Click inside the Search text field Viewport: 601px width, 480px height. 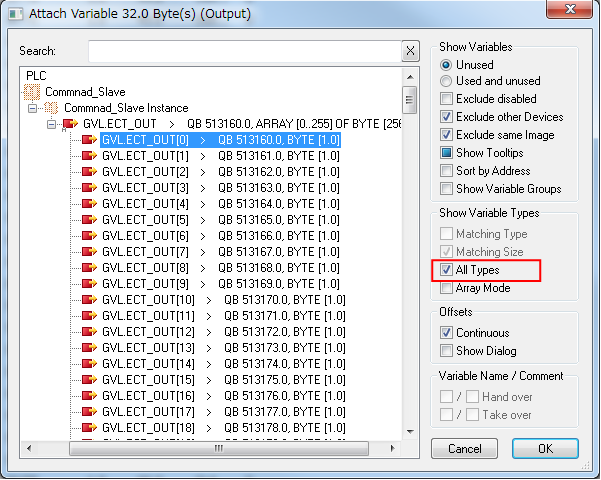tap(243, 51)
